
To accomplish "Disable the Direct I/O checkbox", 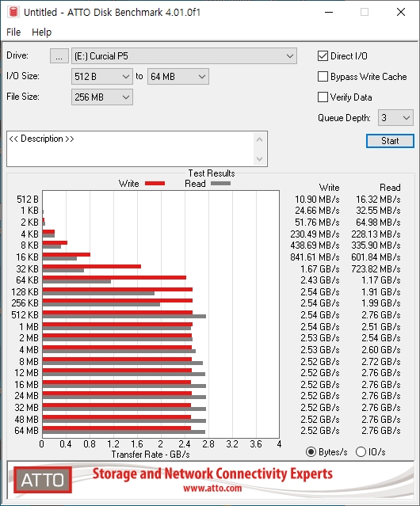I will (x=323, y=56).
